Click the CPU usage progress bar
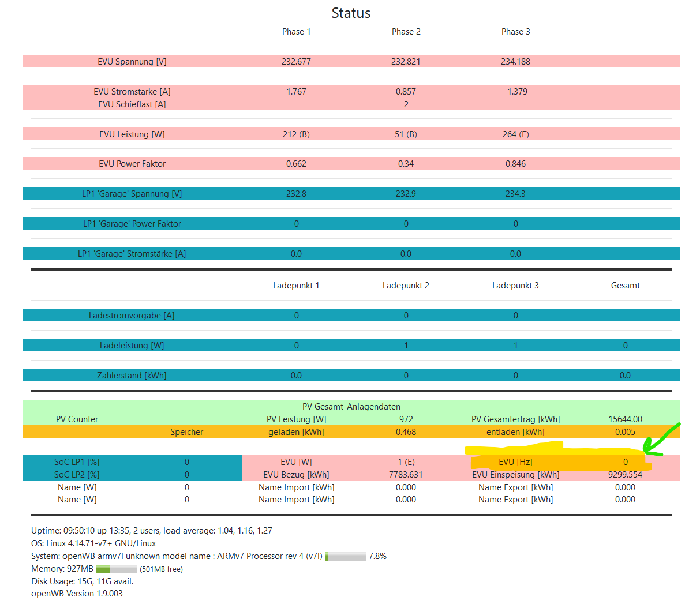The image size is (700, 608). 346,556
